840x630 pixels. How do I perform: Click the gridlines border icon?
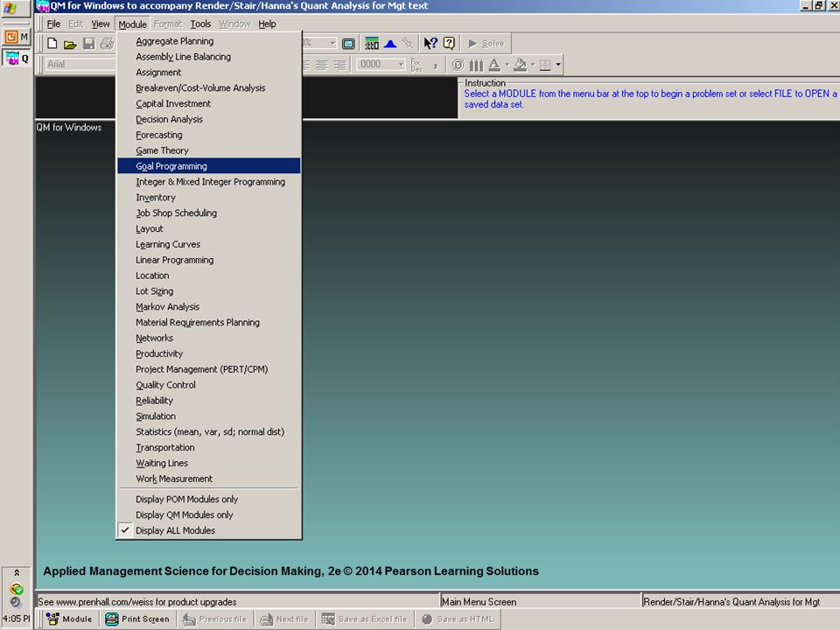(545, 66)
